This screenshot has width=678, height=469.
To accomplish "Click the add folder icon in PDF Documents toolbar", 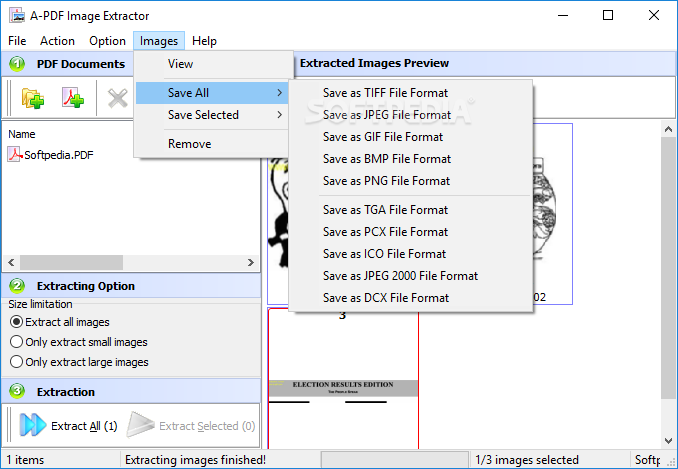I will pyautogui.click(x=33, y=98).
